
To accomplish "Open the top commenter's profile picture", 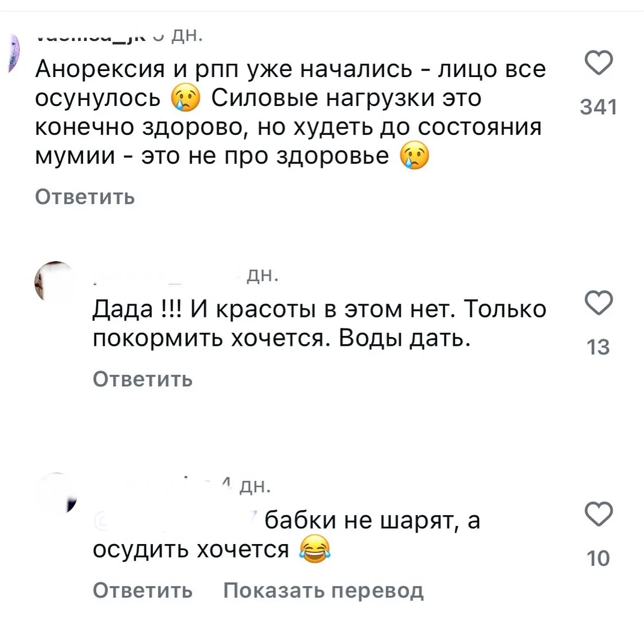I will point(13,52).
